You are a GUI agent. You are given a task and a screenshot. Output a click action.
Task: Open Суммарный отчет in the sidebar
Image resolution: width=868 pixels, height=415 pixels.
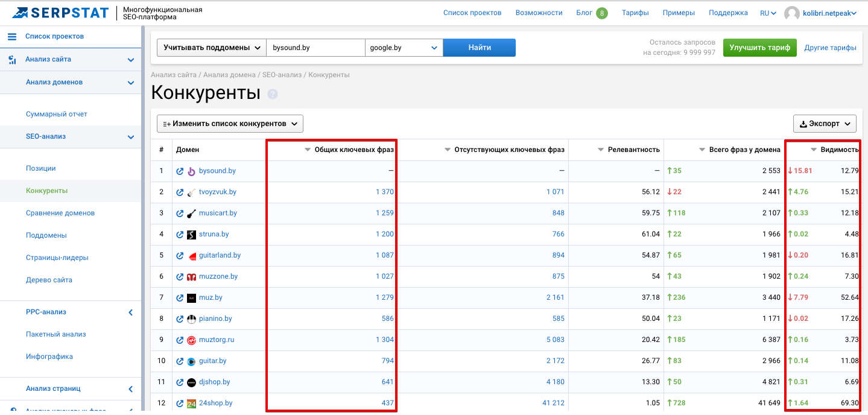57,115
